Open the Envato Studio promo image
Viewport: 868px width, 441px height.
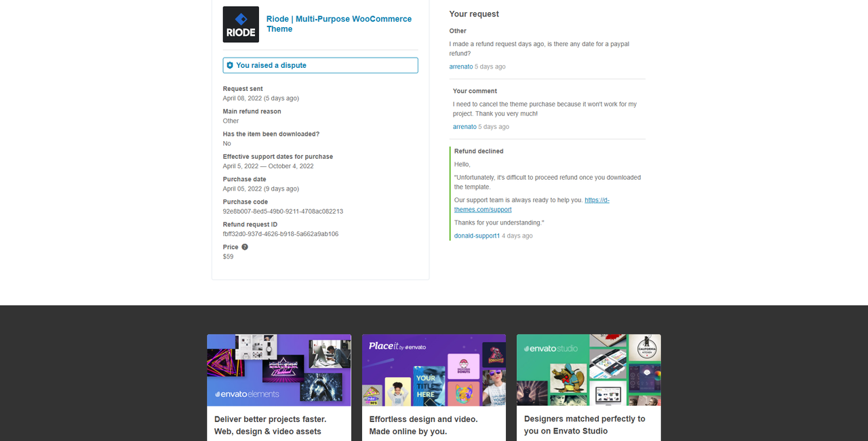pyautogui.click(x=589, y=370)
